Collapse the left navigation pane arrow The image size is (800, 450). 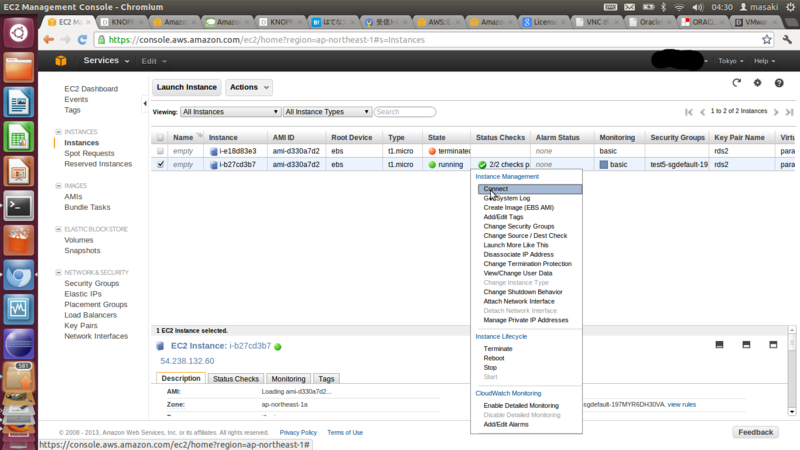coord(145,104)
